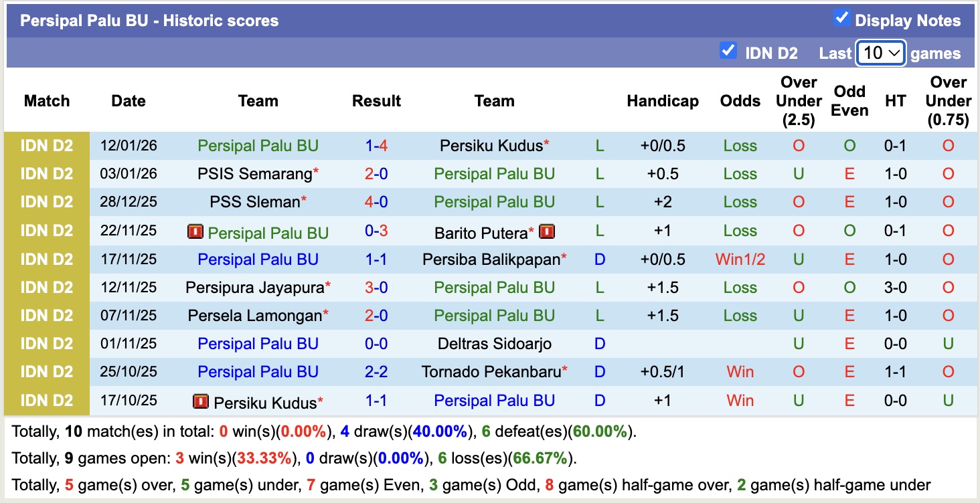The height and width of the screenshot is (503, 980).
Task: Uncheck the Display Notes checkbox
Action: 841,19
